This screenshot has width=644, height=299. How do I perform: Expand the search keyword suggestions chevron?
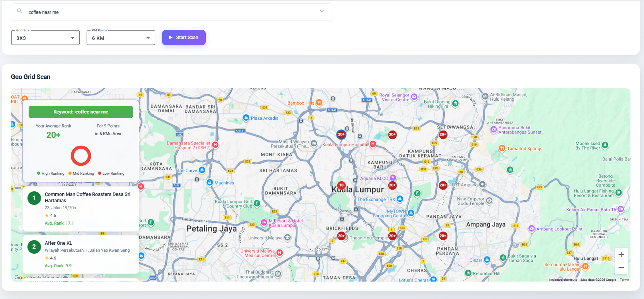pos(322,11)
